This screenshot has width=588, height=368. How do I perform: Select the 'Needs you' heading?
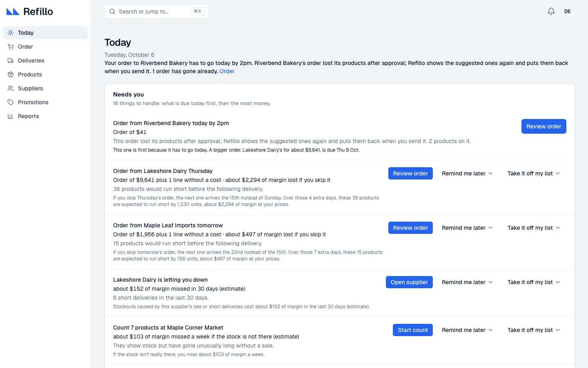pyautogui.click(x=128, y=94)
